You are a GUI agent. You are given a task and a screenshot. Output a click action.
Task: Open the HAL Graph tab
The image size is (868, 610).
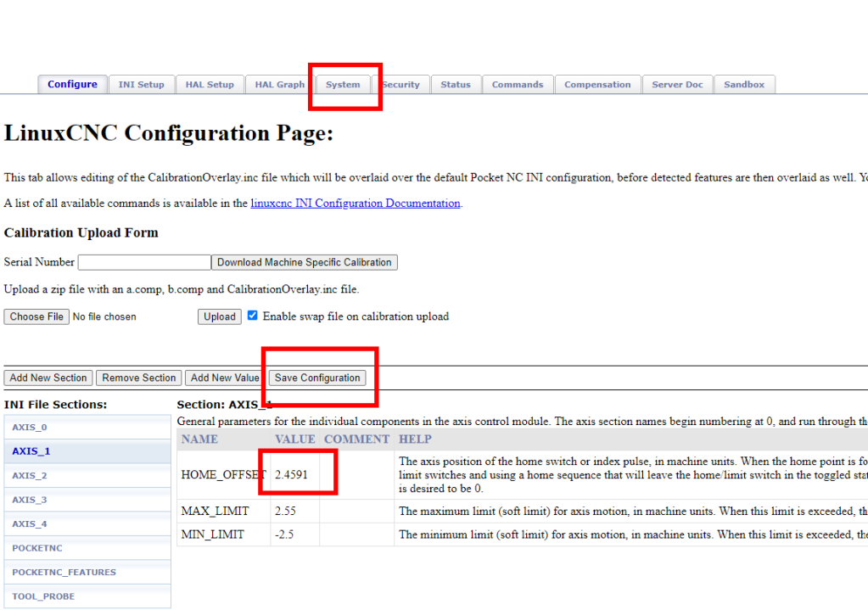[x=278, y=84]
